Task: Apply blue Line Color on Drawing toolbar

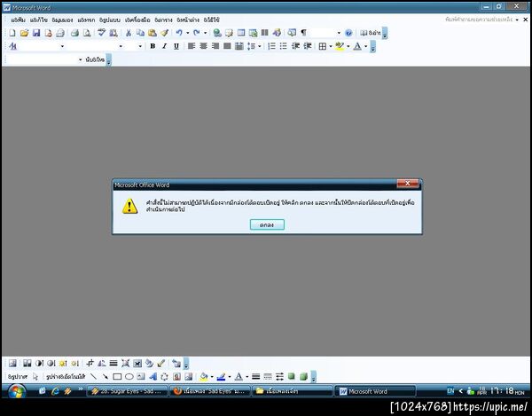Action: point(221,377)
